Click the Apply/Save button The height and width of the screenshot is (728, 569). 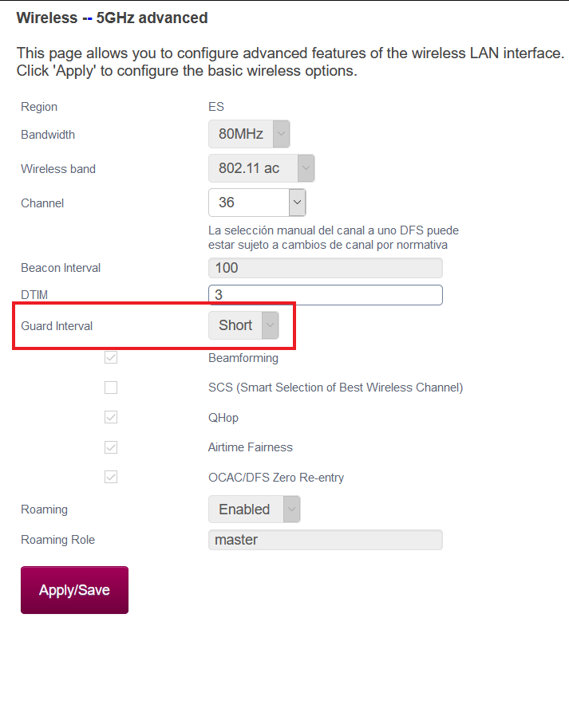click(74, 590)
